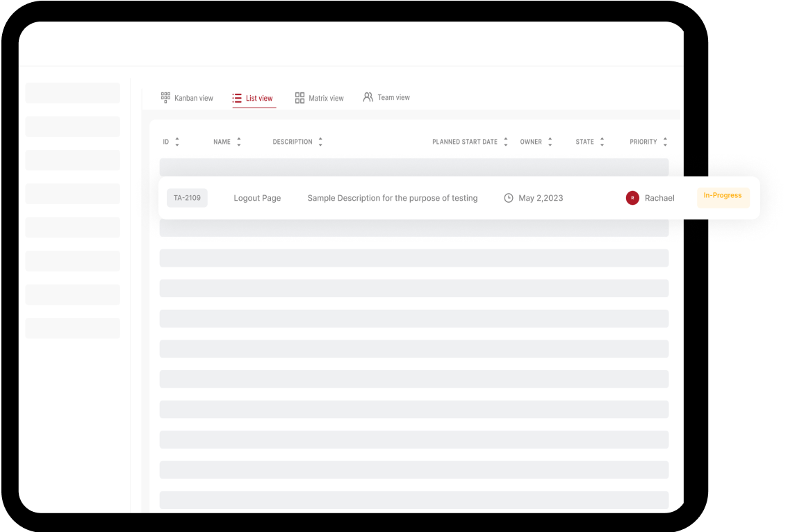Click the List view icon
The width and height of the screenshot is (788, 532).
[x=236, y=97]
